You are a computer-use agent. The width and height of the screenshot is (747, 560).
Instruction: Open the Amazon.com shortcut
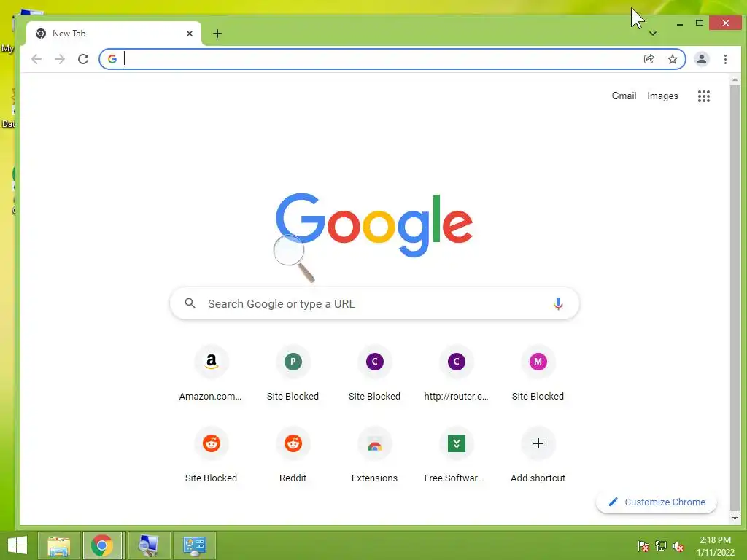click(211, 375)
